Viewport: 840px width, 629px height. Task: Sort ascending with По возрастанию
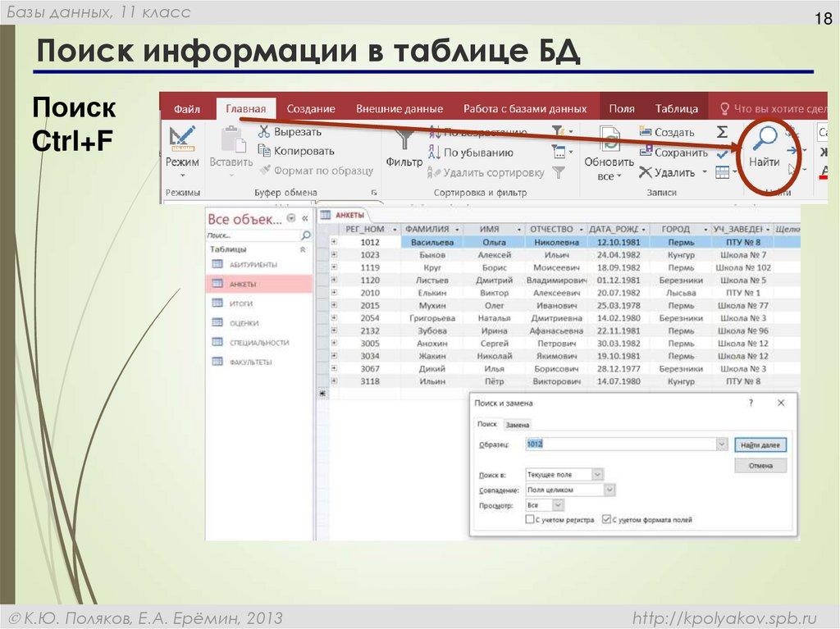pyautogui.click(x=477, y=134)
